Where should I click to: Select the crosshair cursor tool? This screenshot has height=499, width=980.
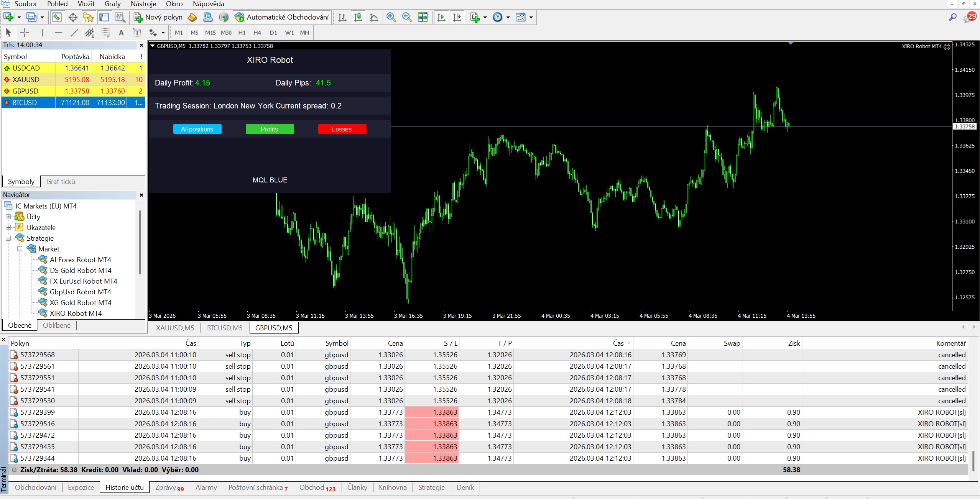click(x=25, y=33)
